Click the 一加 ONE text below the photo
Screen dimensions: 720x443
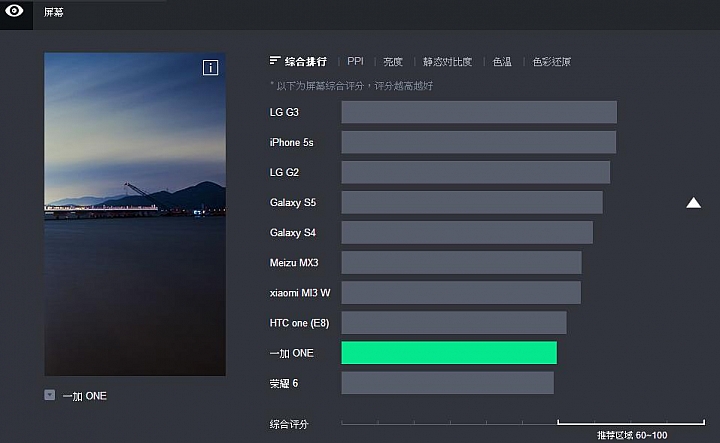point(85,396)
